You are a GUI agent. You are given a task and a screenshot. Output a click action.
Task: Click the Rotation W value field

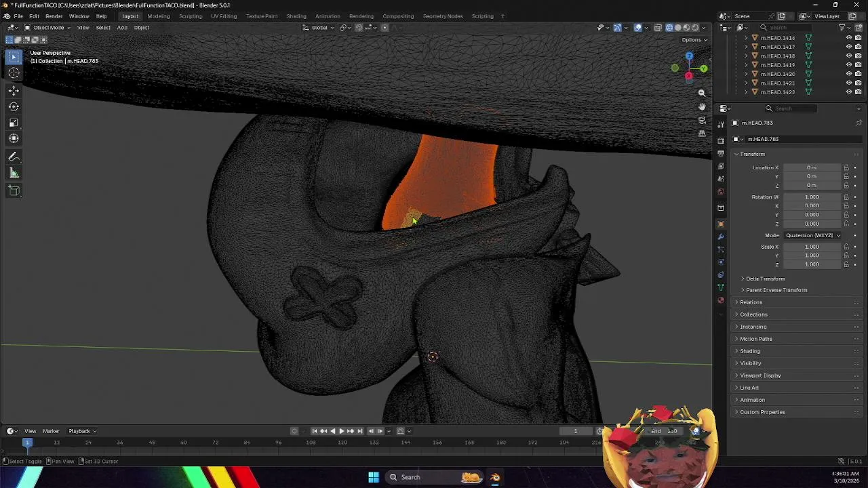pos(812,197)
